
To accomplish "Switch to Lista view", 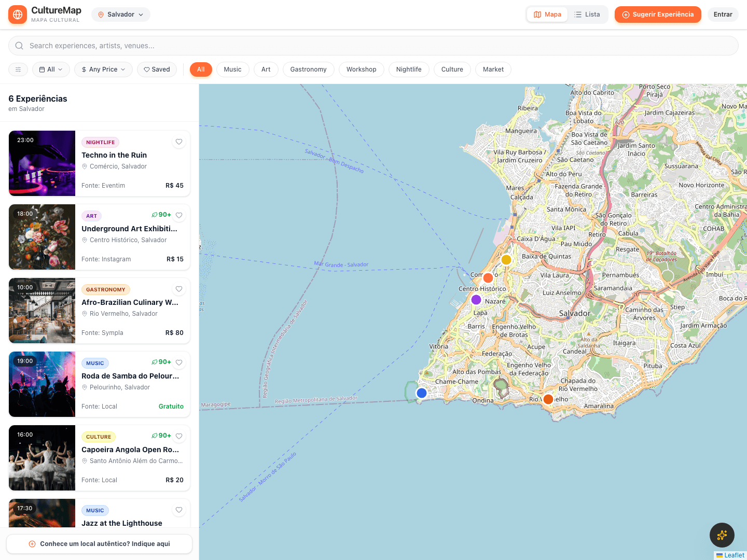I will (587, 15).
